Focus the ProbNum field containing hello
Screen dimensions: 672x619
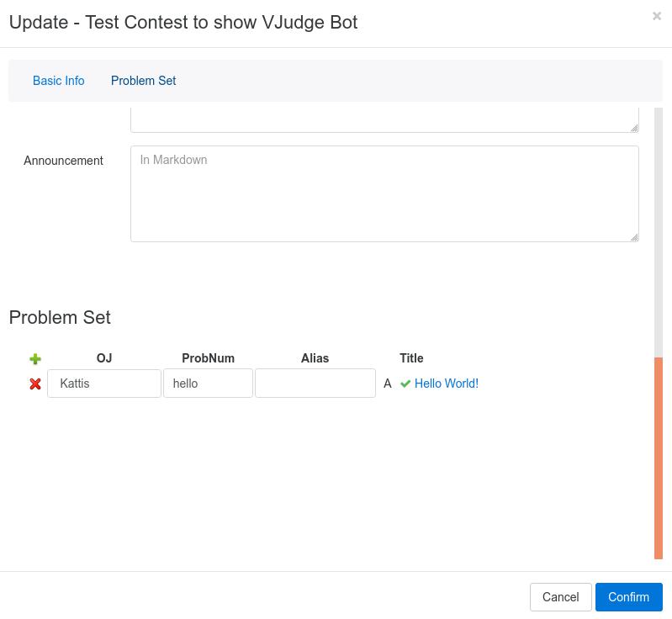pos(208,384)
